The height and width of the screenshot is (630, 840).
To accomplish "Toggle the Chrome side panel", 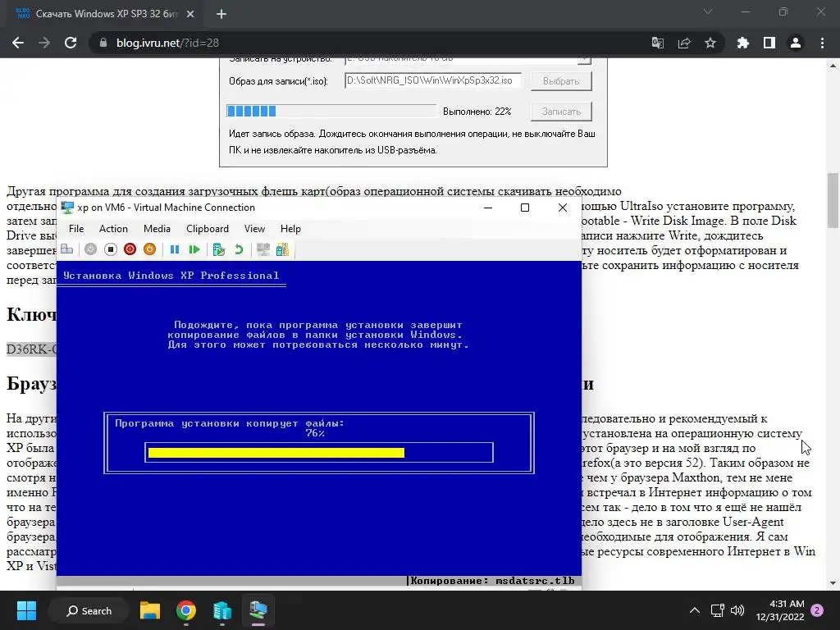I will click(769, 43).
